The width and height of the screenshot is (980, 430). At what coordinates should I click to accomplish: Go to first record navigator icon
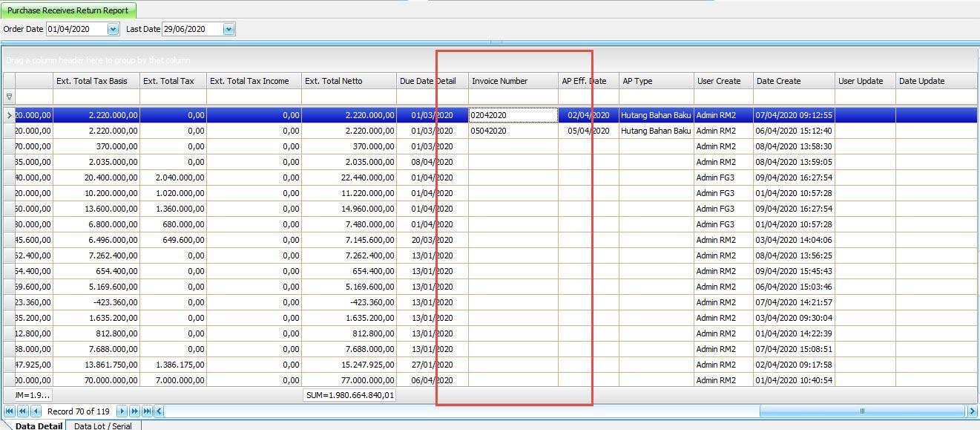tap(10, 411)
